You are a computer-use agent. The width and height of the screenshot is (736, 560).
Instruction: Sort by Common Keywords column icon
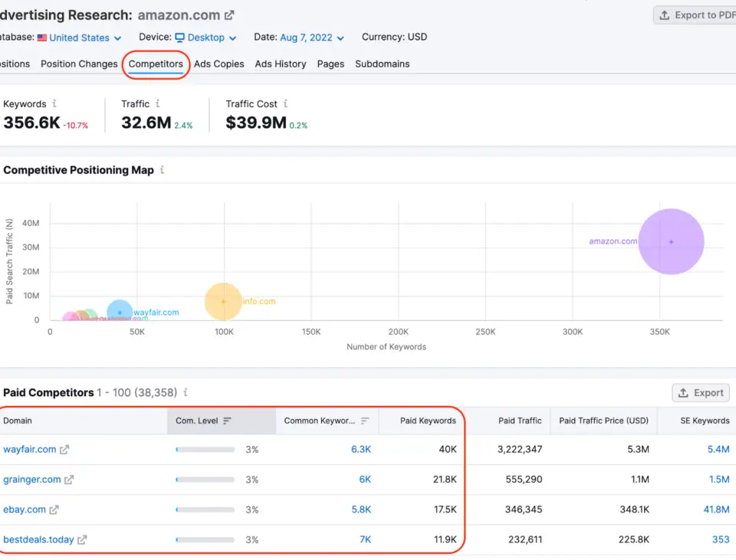click(365, 421)
